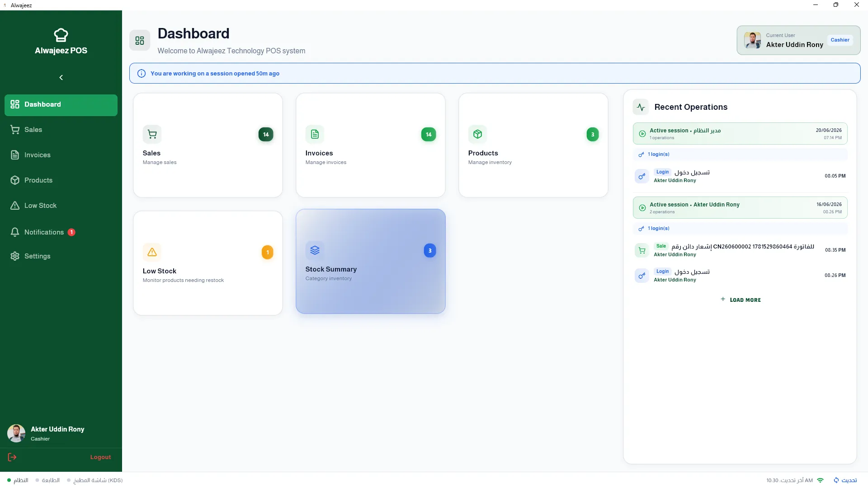Click the Cashier role badge in header
868x488 pixels.
(x=840, y=40)
